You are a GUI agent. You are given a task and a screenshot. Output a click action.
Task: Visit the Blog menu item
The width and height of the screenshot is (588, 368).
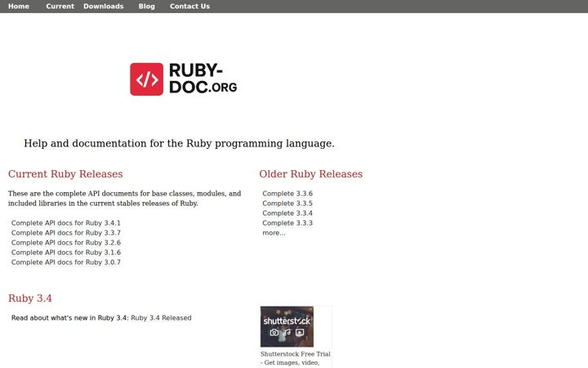[x=147, y=7]
